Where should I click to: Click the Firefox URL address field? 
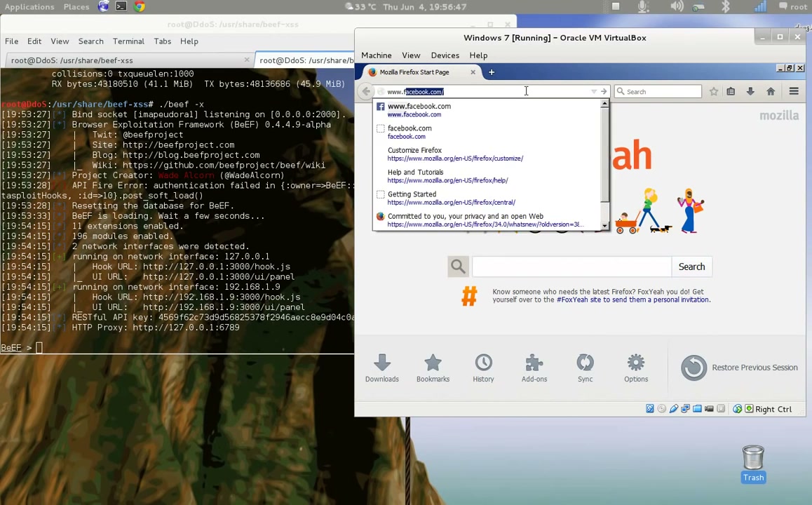(487, 92)
